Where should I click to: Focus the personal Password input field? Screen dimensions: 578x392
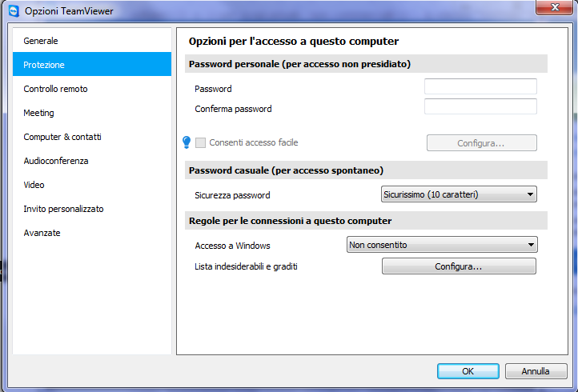480,86
